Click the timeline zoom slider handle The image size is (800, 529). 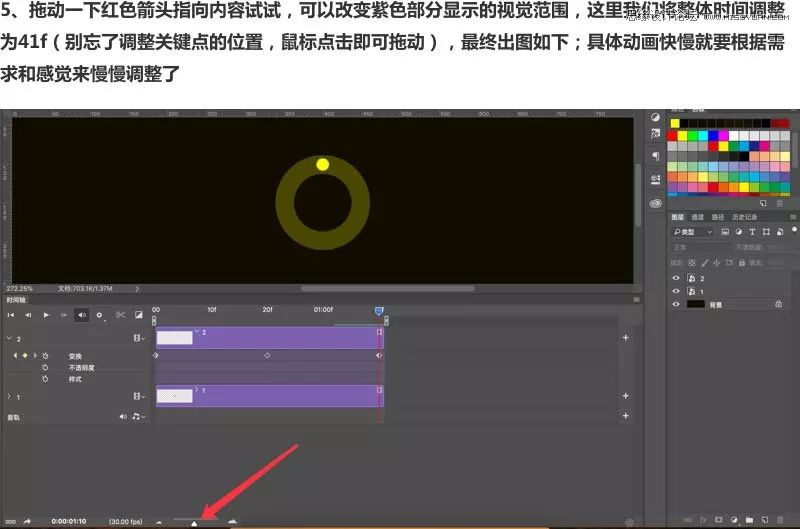pos(194,524)
